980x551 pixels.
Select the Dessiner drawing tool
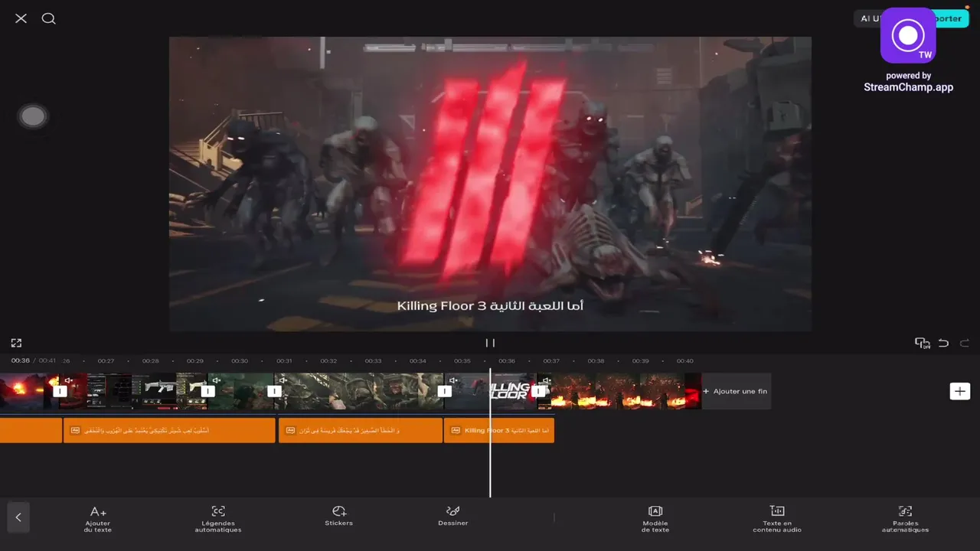tap(453, 516)
